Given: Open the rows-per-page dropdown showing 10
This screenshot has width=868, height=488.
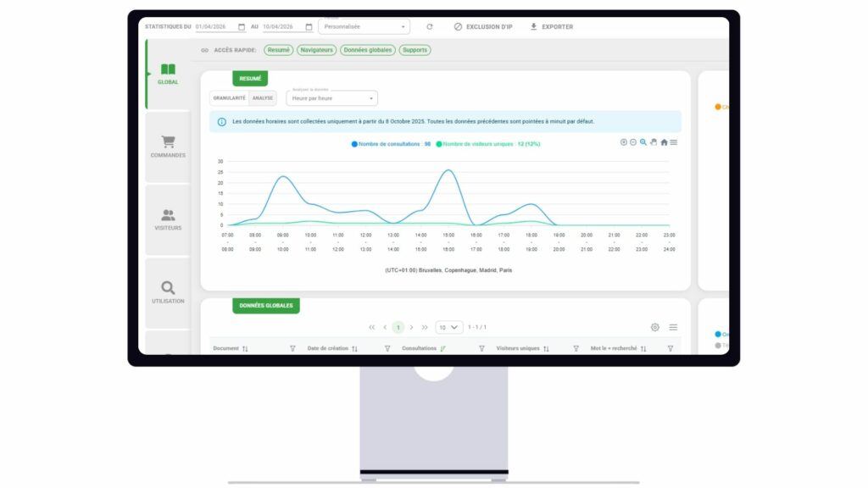Looking at the screenshot, I should point(448,326).
